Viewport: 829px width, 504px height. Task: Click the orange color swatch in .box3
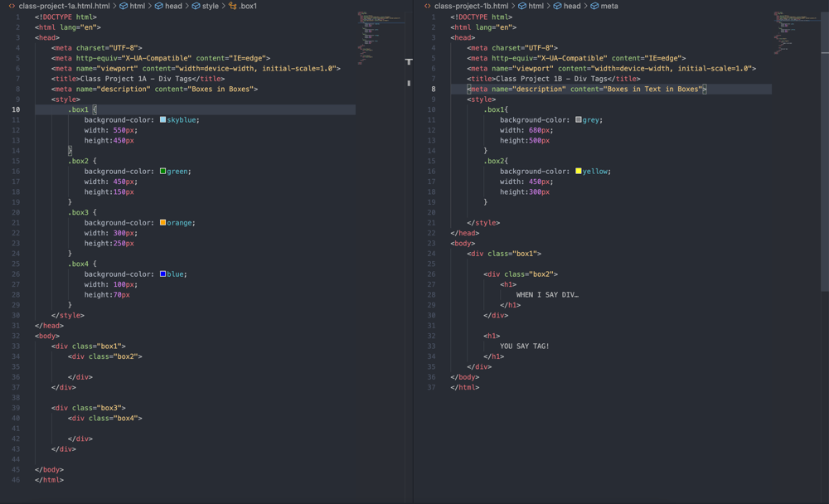pyautogui.click(x=162, y=222)
